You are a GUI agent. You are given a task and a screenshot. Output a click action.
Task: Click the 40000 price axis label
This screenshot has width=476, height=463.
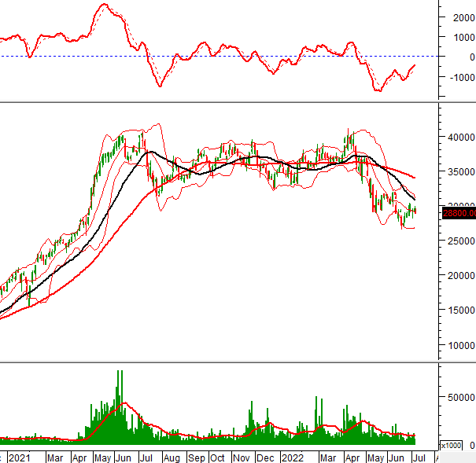click(x=459, y=137)
